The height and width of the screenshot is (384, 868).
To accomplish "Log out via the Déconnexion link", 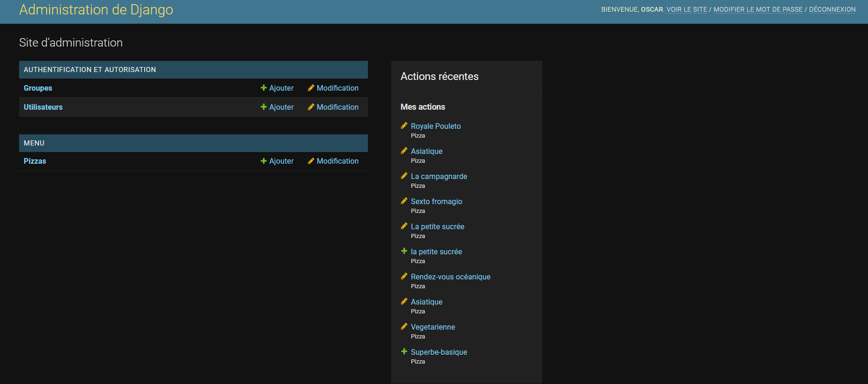I will 832,9.
